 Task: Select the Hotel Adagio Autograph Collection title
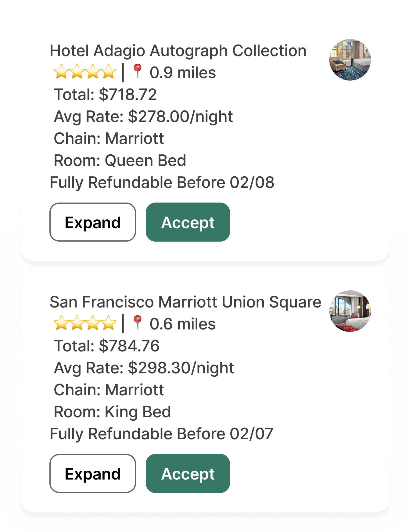pyautogui.click(x=178, y=51)
